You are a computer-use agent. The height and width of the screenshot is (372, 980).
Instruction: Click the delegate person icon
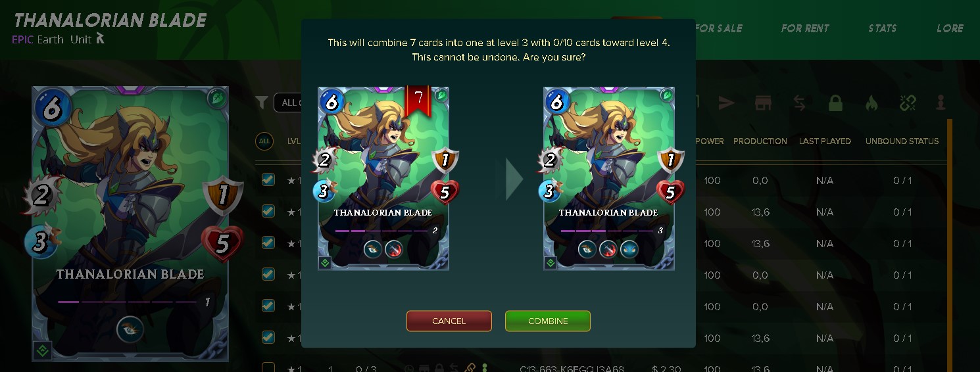pos(941,103)
